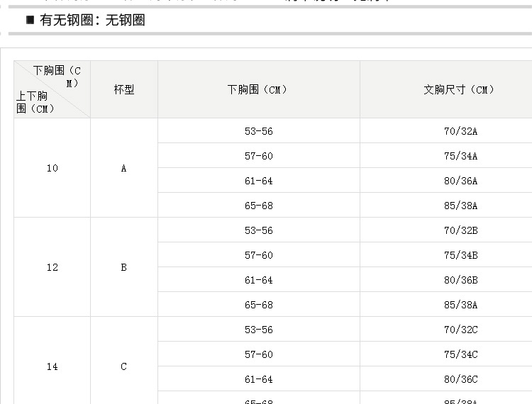
Task: Choose the 70/32B bra size cell
Action: click(460, 230)
